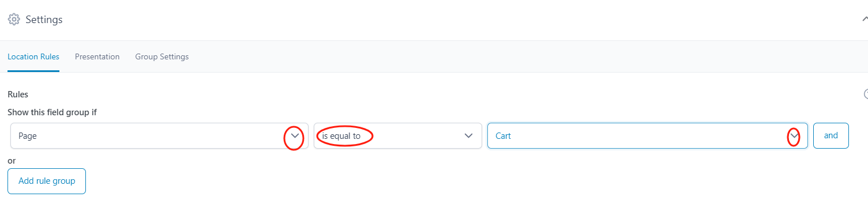The width and height of the screenshot is (868, 208).
Task: Open the Cart value dropdown
Action: (x=647, y=136)
